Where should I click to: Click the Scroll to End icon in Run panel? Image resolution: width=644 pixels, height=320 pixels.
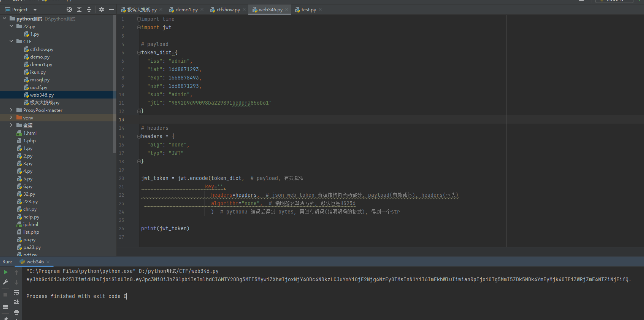click(x=17, y=302)
